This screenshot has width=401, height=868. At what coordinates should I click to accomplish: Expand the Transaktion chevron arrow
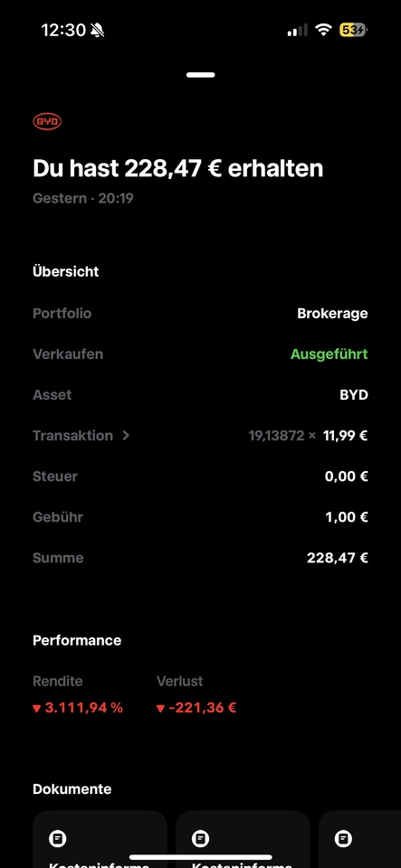click(126, 436)
